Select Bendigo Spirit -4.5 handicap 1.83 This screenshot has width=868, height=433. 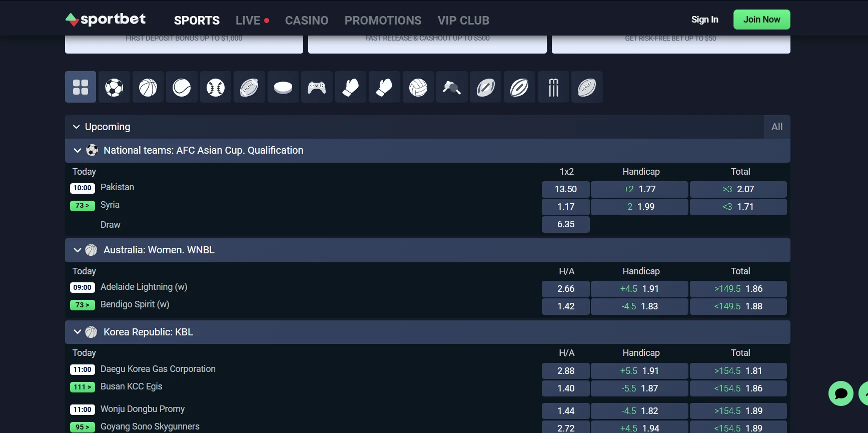click(x=639, y=306)
